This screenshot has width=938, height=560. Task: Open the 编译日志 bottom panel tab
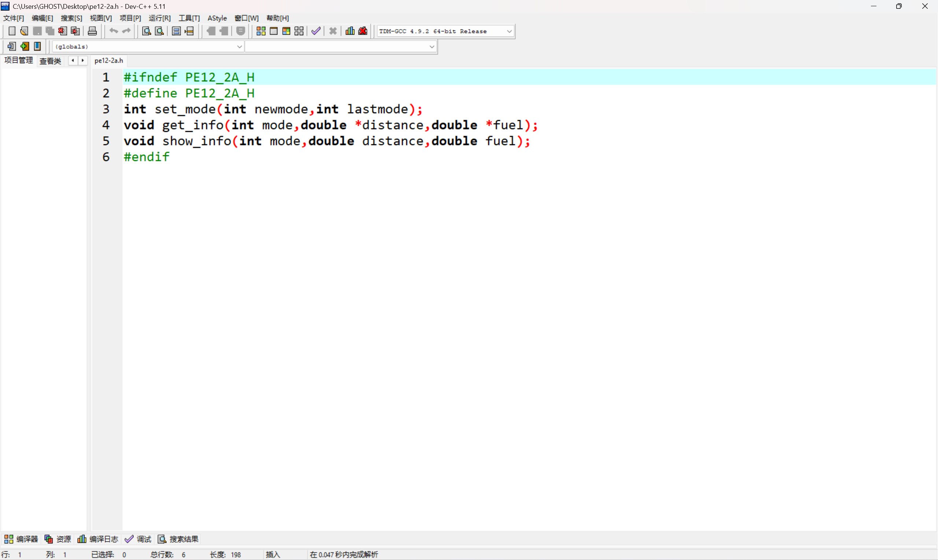98,539
